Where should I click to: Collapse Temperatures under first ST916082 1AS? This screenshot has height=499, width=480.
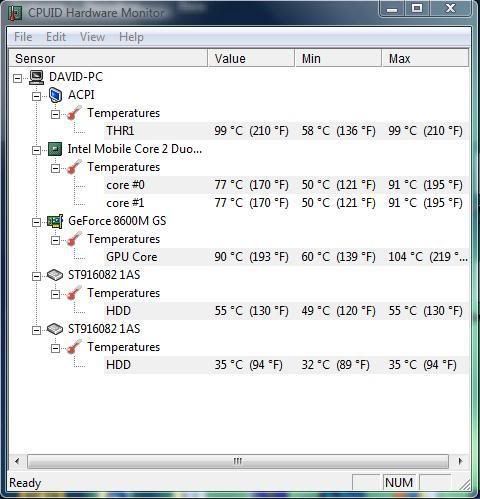(56, 294)
